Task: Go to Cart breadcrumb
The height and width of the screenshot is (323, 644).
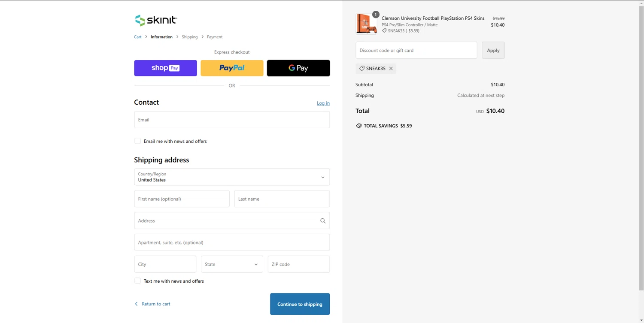Action: (x=138, y=37)
